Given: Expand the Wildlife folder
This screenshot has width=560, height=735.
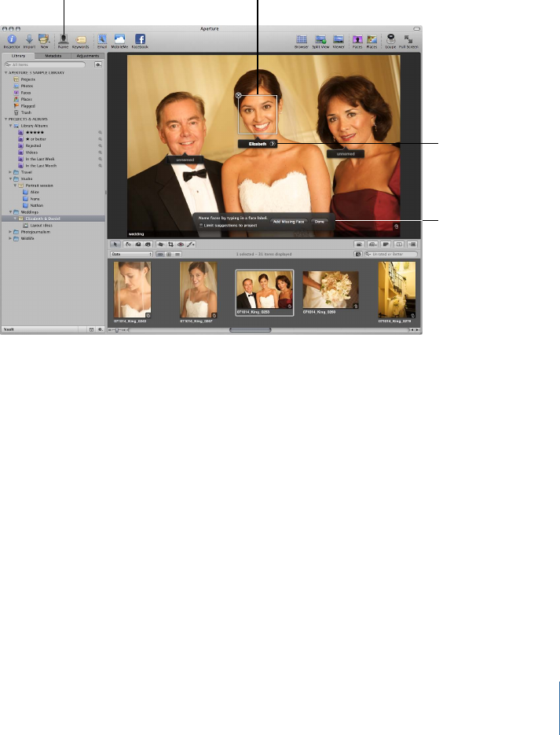Looking at the screenshot, I should pyautogui.click(x=11, y=238).
